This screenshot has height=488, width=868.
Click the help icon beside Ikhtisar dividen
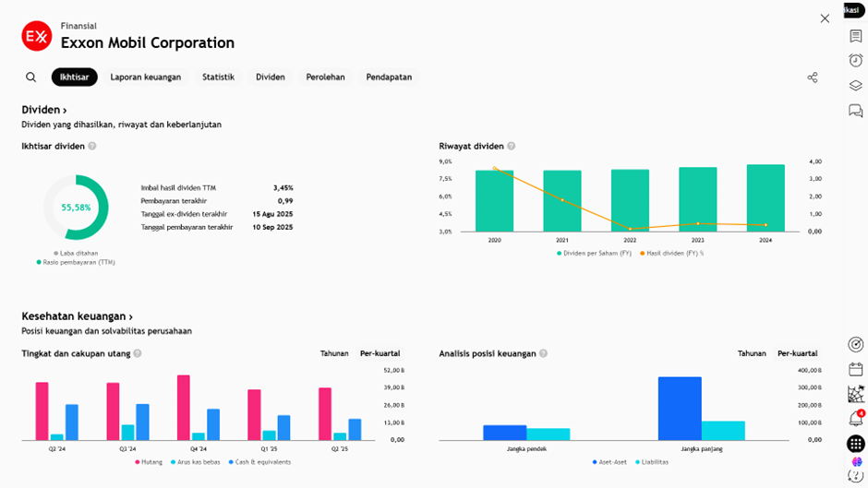coord(92,147)
